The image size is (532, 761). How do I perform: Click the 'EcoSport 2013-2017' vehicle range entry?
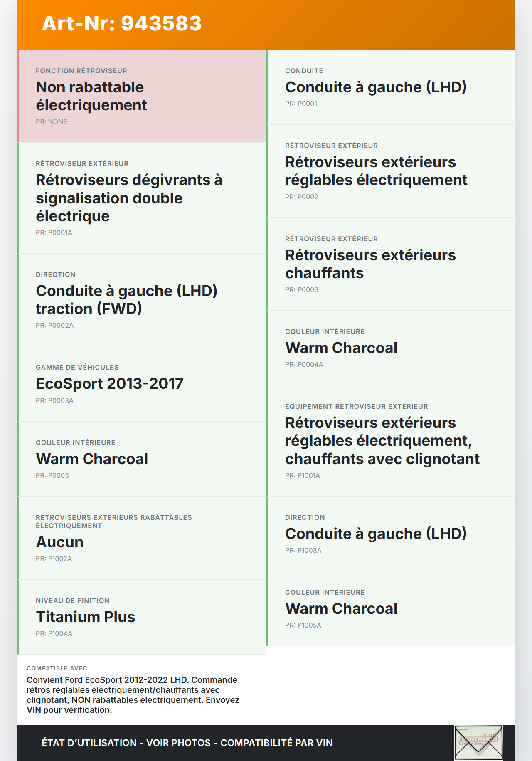coord(110,383)
